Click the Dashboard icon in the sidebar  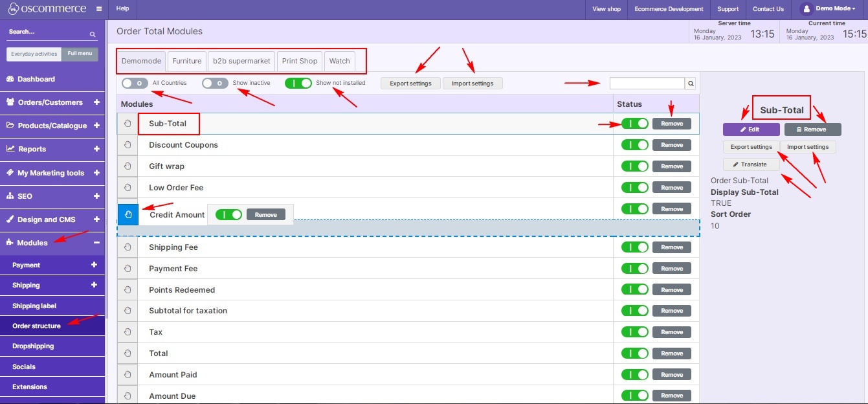click(9, 79)
